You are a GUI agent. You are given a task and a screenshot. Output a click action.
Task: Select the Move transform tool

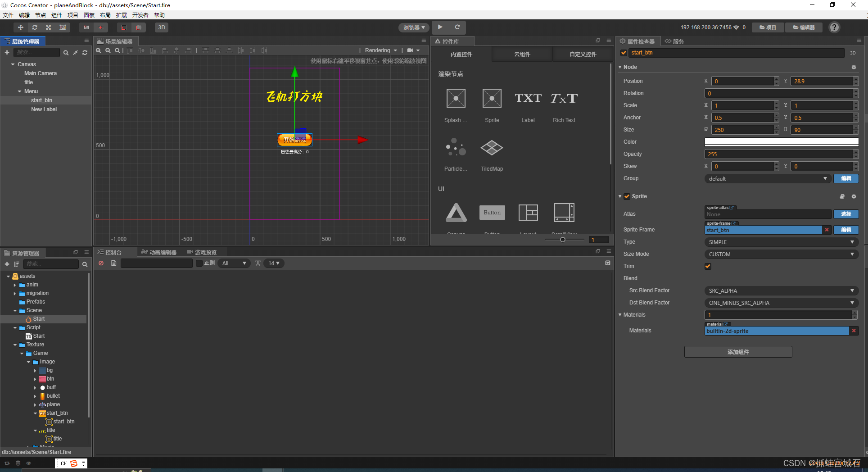(x=21, y=27)
